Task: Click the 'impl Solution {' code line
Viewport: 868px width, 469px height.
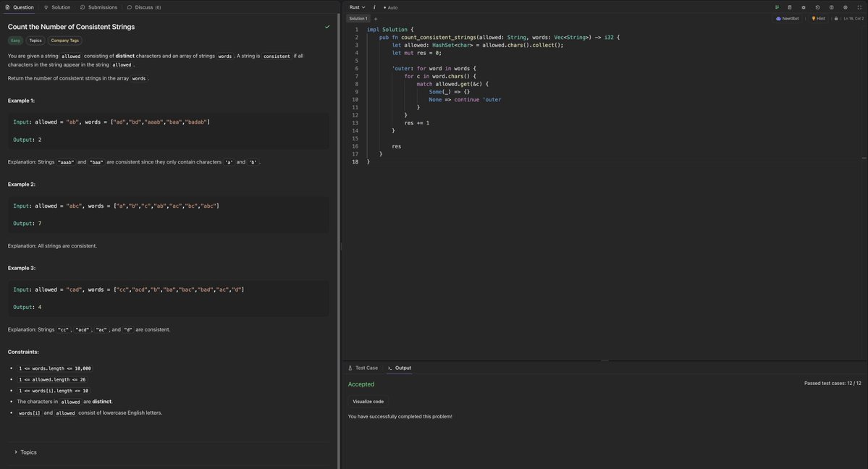Action: pos(390,30)
